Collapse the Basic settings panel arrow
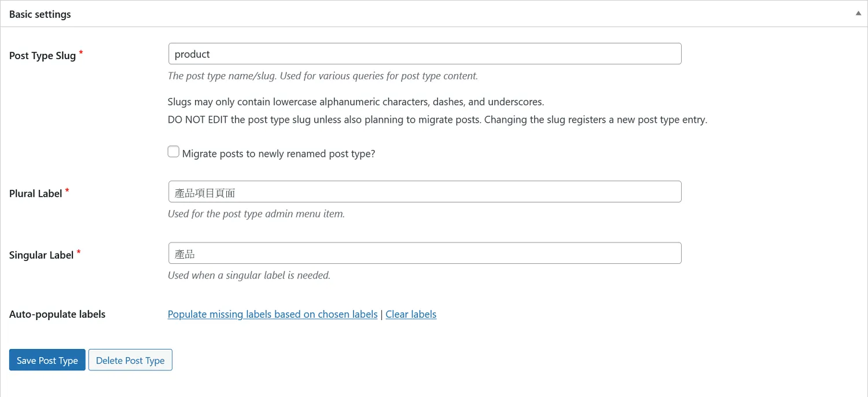Image resolution: width=868 pixels, height=397 pixels. [858, 13]
